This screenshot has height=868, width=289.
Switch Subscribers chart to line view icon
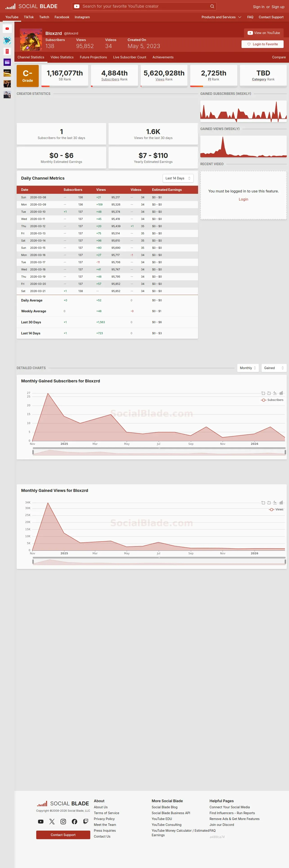click(x=275, y=393)
